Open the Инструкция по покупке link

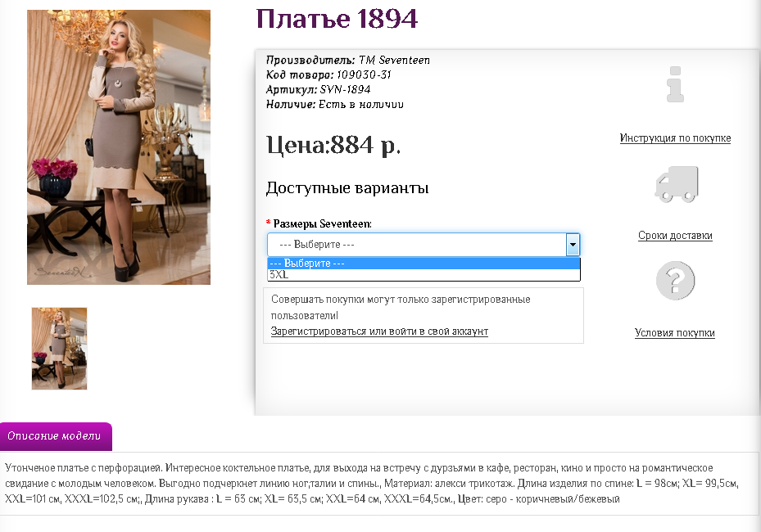(675, 138)
